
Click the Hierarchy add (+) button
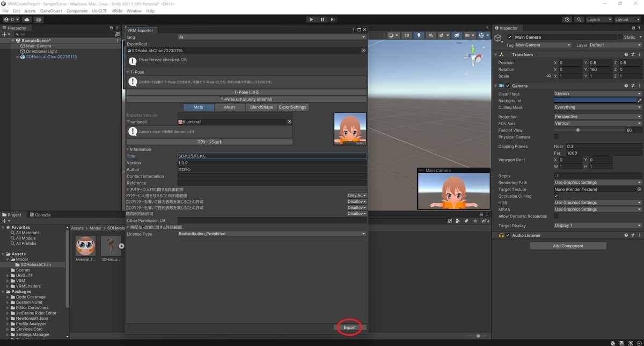tap(5, 34)
